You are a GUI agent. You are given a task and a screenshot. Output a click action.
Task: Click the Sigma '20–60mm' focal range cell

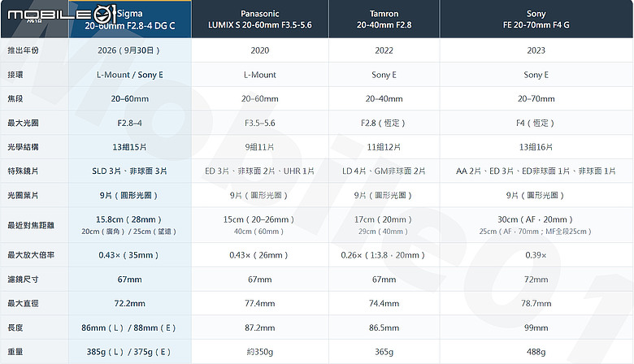130,98
